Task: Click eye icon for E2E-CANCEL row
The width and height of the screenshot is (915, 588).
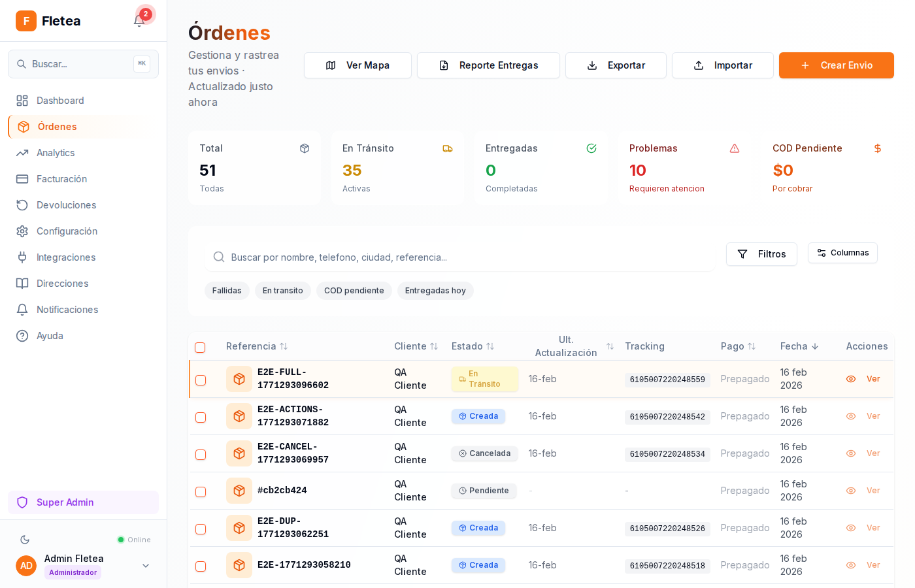Action: click(x=851, y=453)
